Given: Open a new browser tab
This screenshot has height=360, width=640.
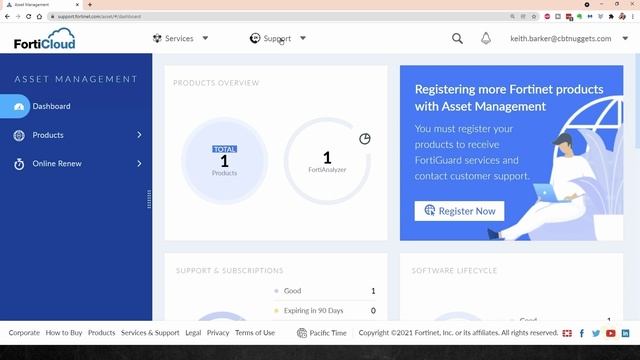Looking at the screenshot, I should [x=90, y=4].
